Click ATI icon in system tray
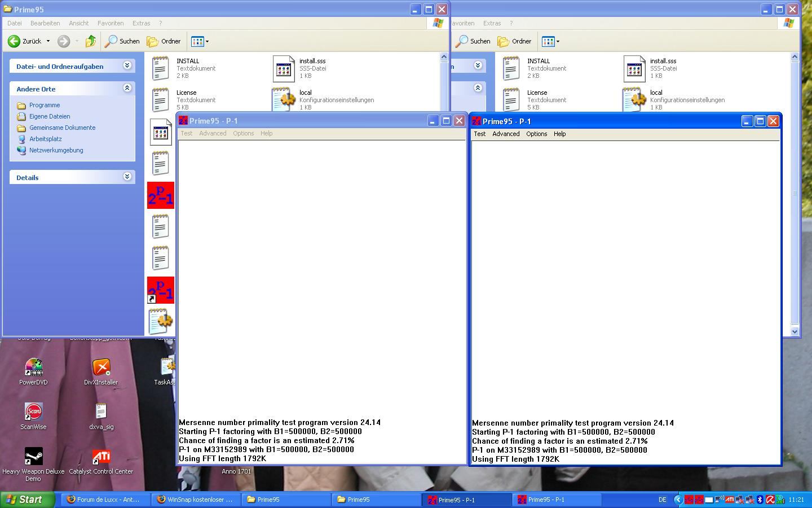Viewport: 812px width, 508px height. click(x=729, y=500)
